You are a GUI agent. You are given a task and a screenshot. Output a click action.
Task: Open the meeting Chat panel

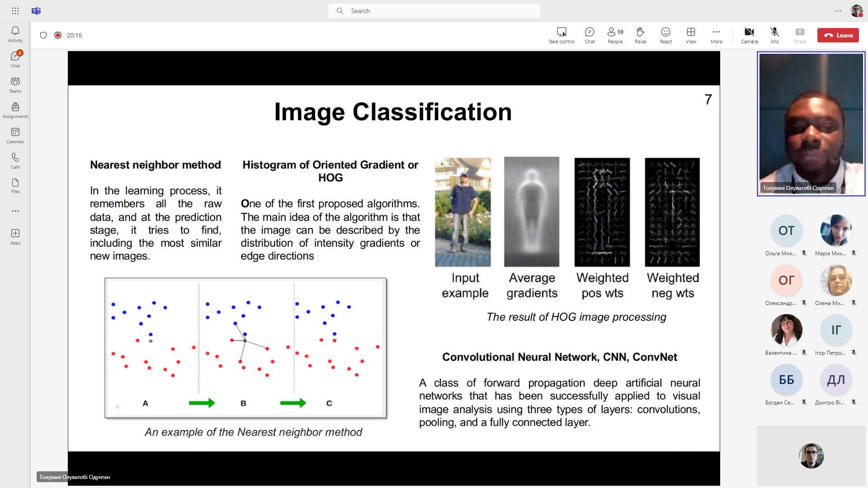pyautogui.click(x=590, y=35)
